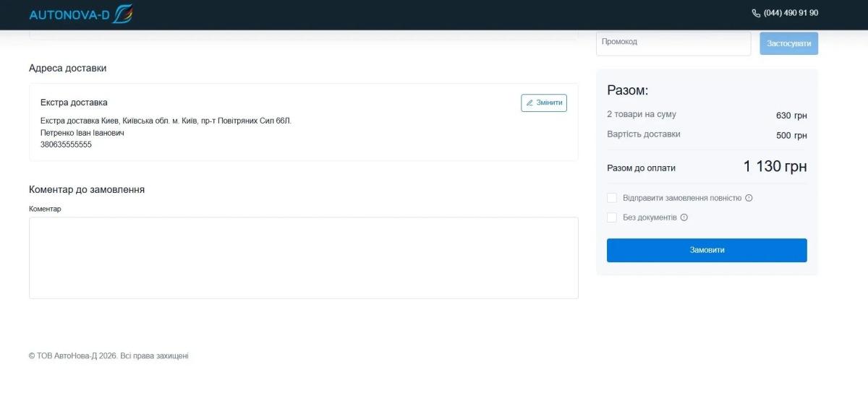Open info icon beside Відправити замовлення повністю
Screen dimensions: 868x393
[749, 198]
